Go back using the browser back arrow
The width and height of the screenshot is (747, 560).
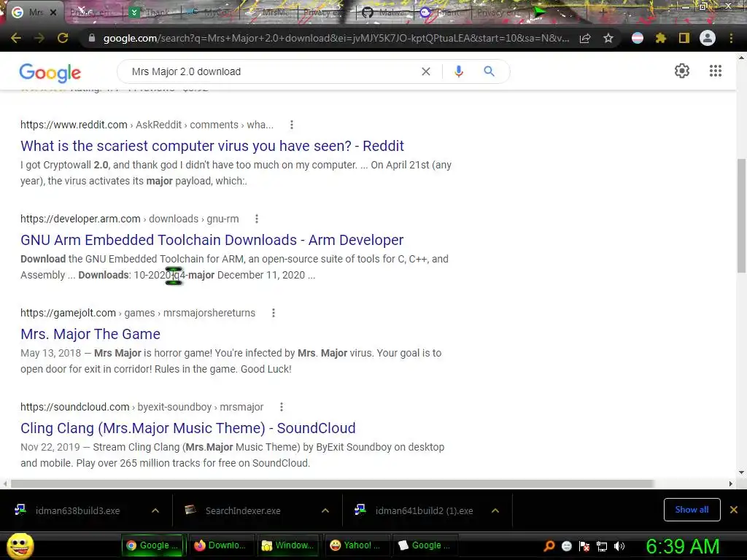(16, 38)
